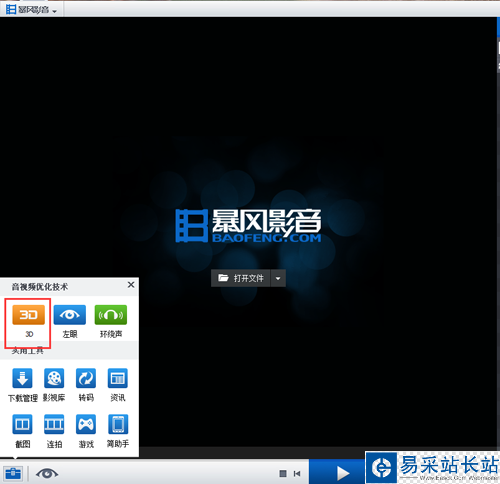
Task: Start 连拍 burst capture
Action: point(54,424)
